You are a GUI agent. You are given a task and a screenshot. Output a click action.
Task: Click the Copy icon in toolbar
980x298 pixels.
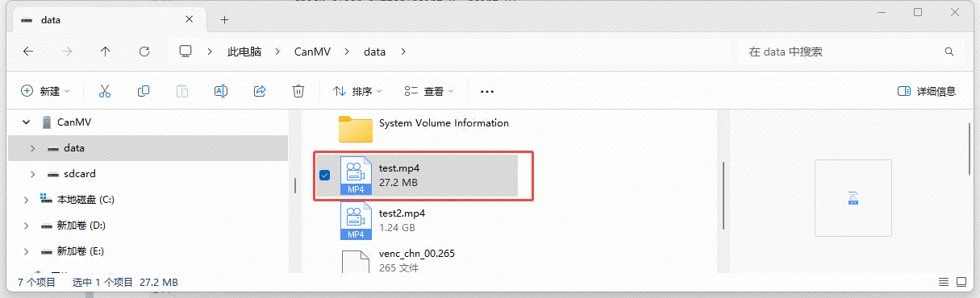(144, 91)
